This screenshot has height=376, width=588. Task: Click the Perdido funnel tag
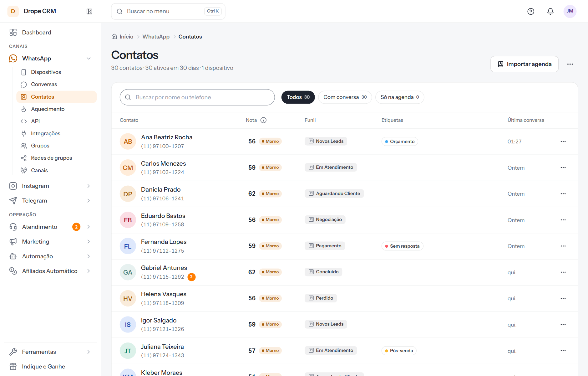coord(321,298)
